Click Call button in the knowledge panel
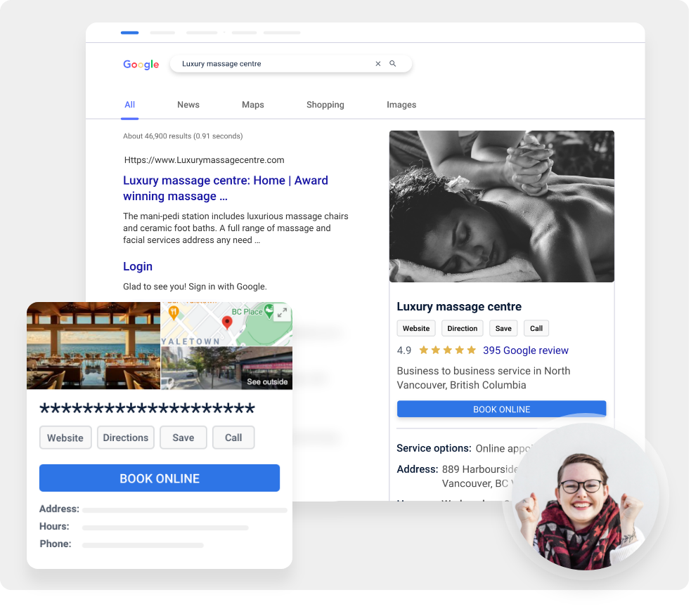The image size is (691, 616). coord(536,329)
